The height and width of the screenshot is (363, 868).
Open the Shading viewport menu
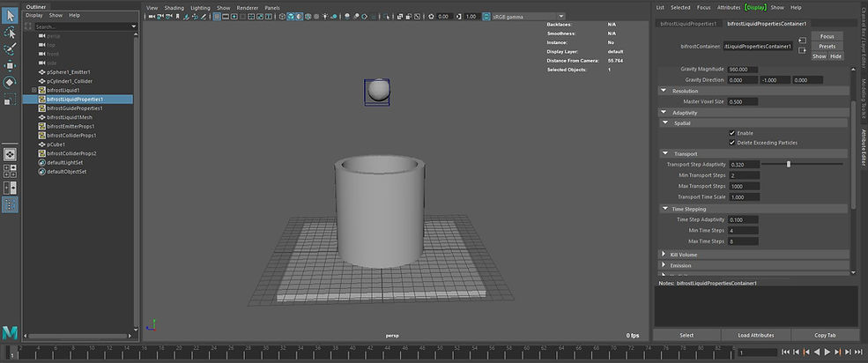coord(174,8)
